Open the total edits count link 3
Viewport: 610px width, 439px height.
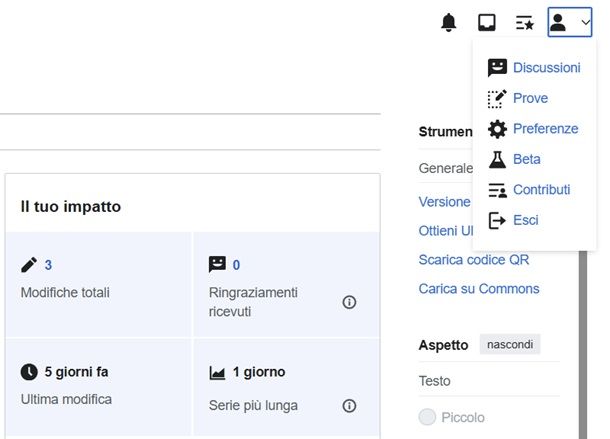click(x=48, y=265)
